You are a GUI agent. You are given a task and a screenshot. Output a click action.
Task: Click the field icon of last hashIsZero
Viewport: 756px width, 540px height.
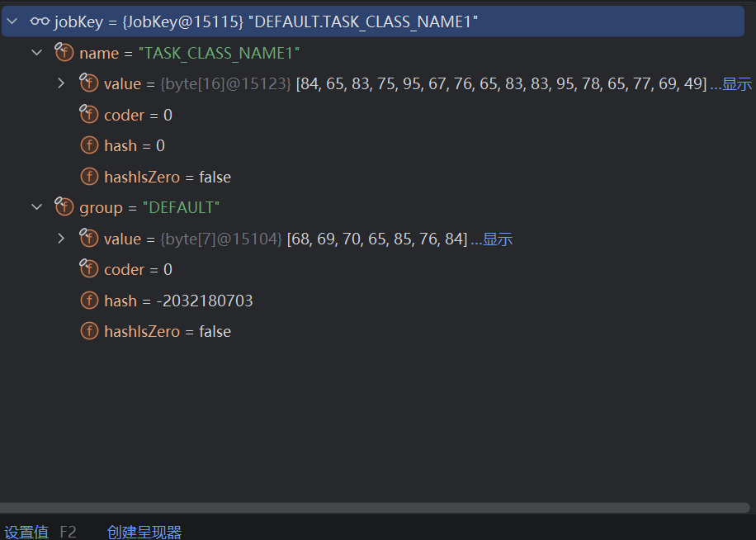[x=89, y=331]
